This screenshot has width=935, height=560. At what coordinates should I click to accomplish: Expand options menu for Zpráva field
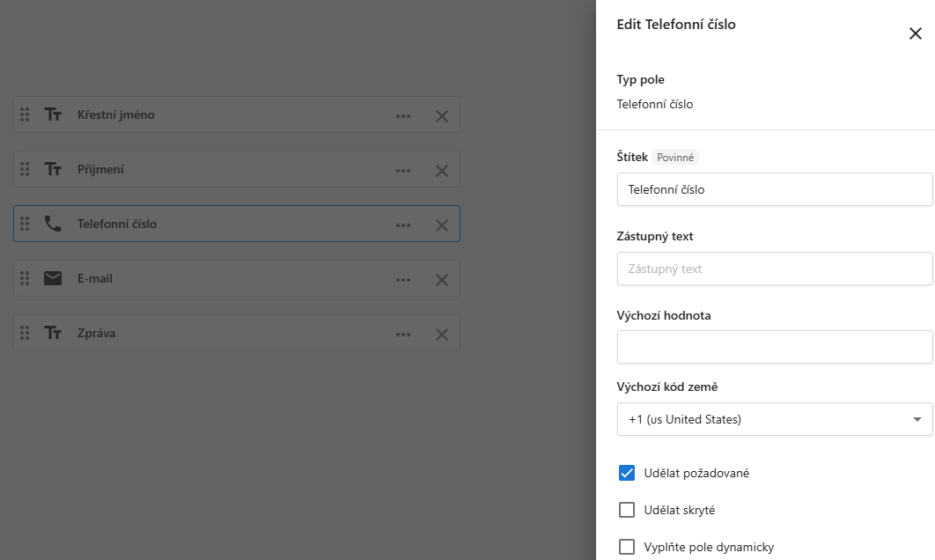coord(403,334)
